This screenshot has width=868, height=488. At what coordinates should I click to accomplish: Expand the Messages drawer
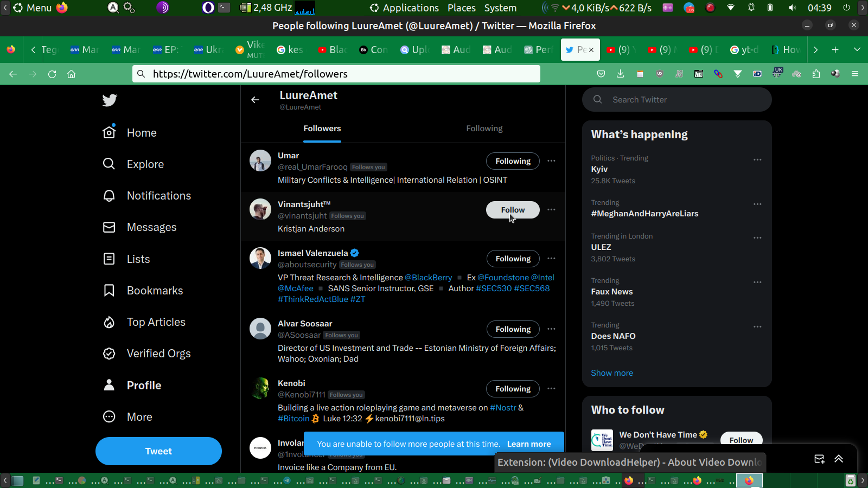point(839,459)
